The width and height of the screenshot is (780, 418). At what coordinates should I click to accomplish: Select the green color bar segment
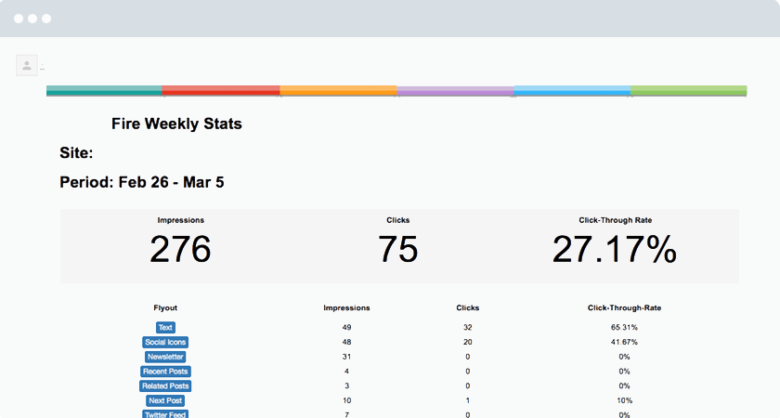click(689, 91)
